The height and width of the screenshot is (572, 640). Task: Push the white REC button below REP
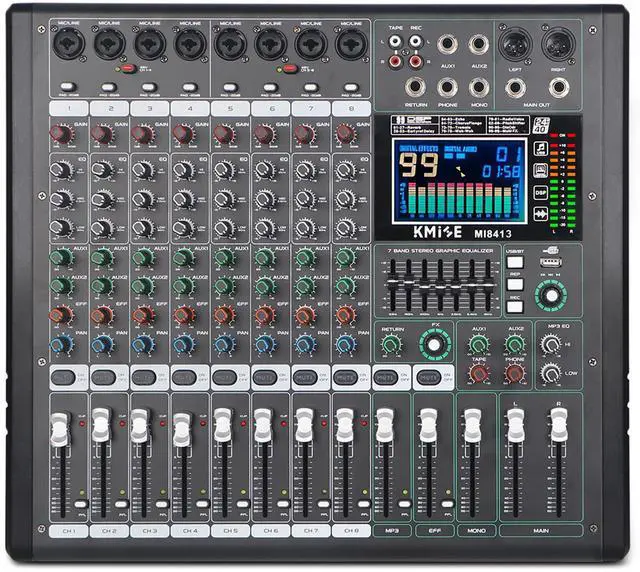click(514, 306)
